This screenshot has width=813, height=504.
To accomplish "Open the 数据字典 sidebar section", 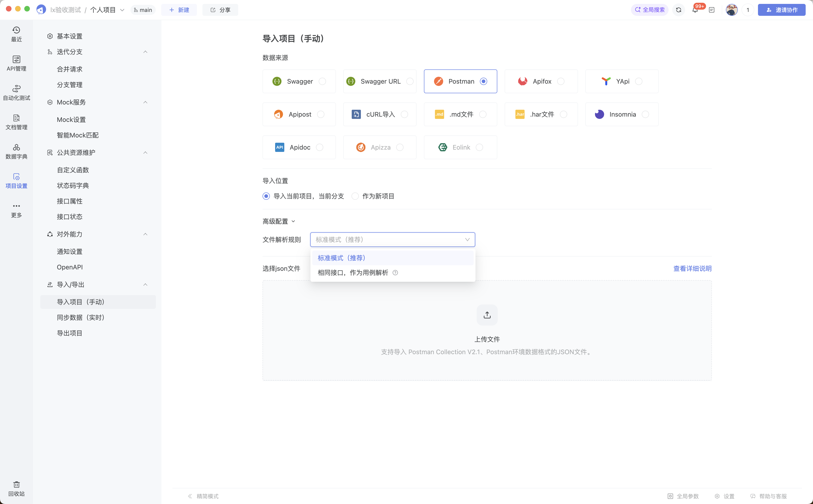I will (x=16, y=152).
